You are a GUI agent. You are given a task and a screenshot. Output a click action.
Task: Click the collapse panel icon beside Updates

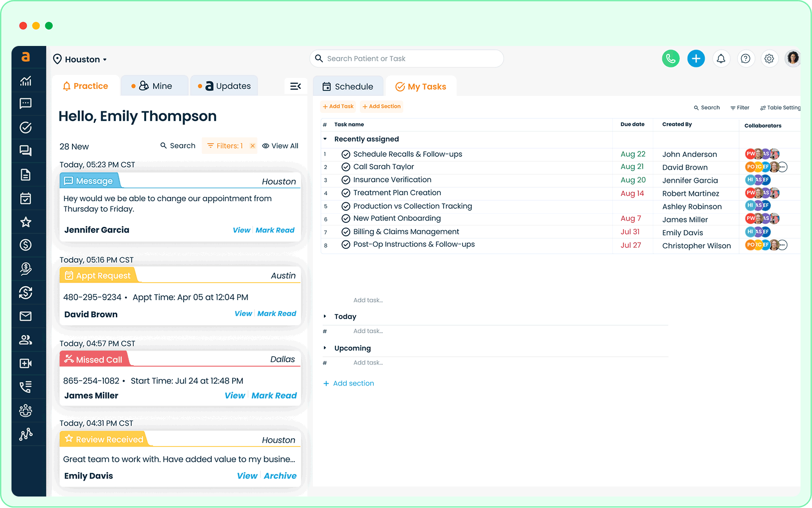(x=295, y=86)
